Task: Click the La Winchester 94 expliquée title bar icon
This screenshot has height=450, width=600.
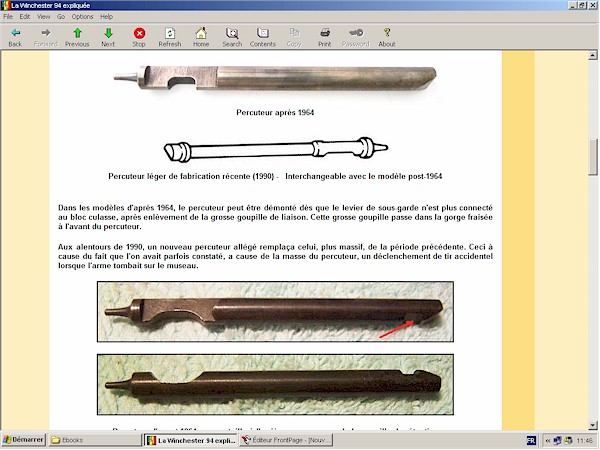Action: (5, 5)
